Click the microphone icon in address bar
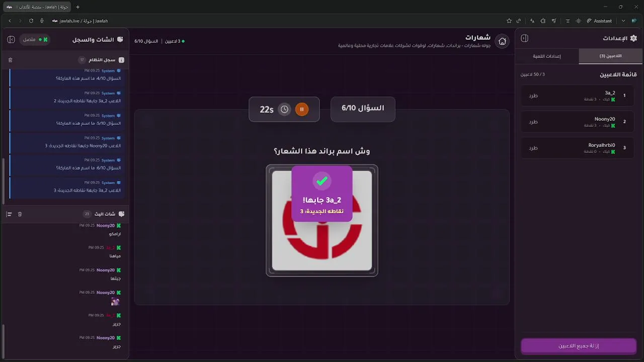The width and height of the screenshot is (644, 362). (42, 21)
